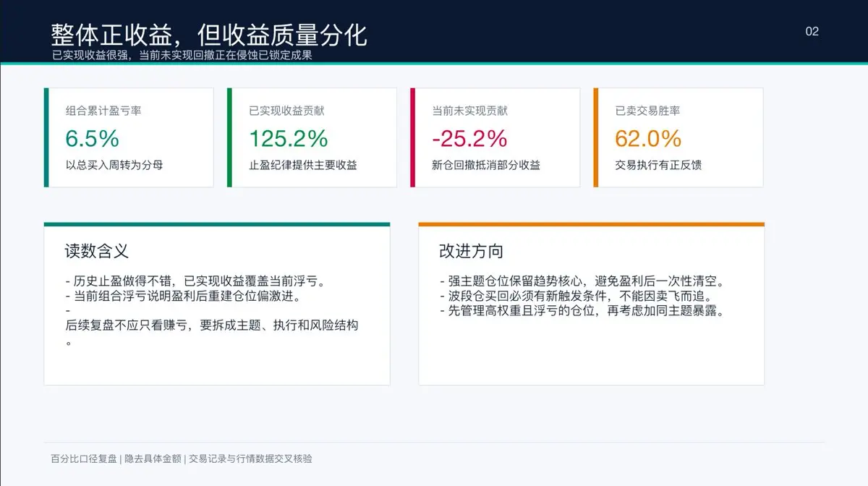
Task: Click the 交易执行有正反馈 caption
Action: (658, 165)
